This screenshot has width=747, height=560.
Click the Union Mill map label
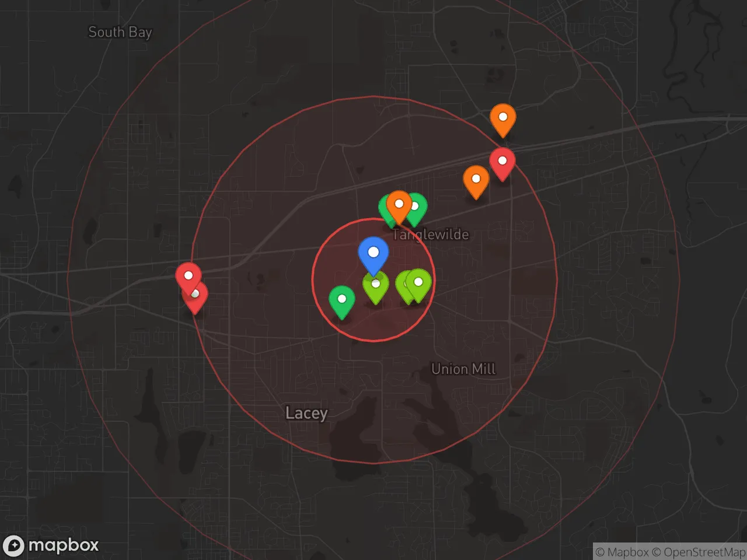tap(463, 369)
